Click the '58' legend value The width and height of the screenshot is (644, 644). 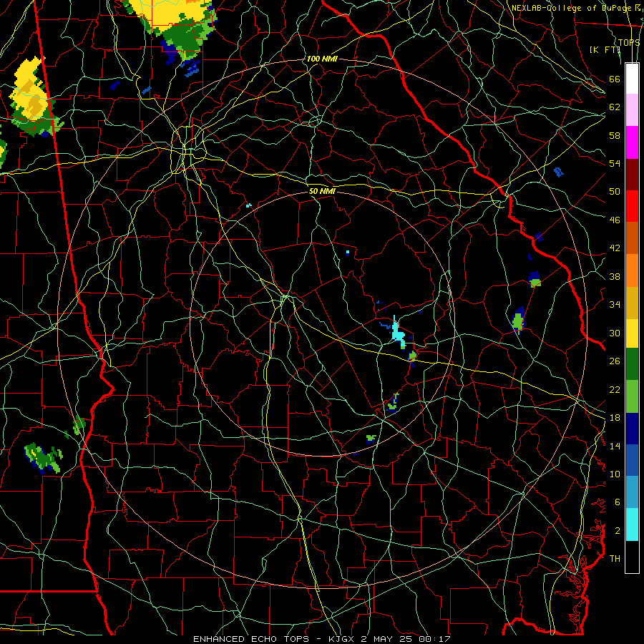(x=615, y=135)
